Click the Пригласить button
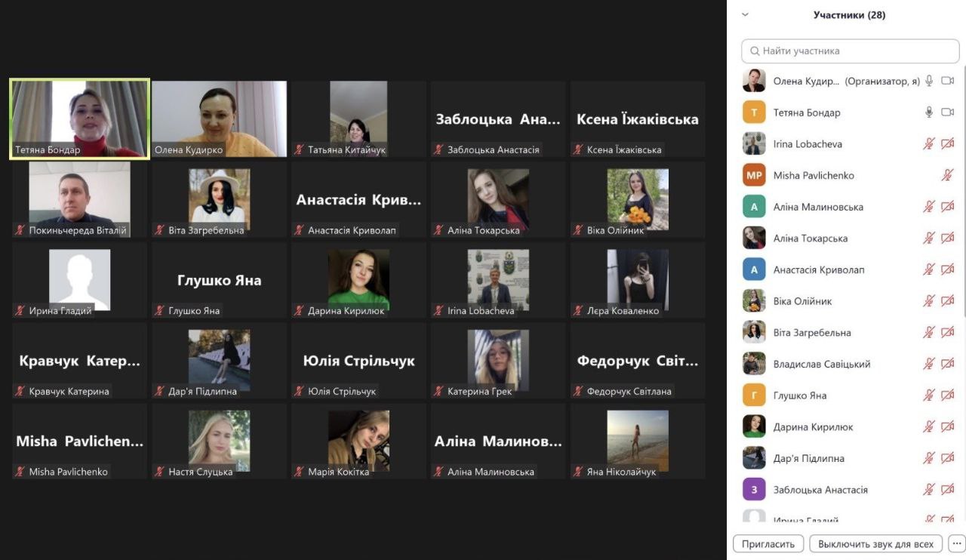This screenshot has height=560, width=966. point(768,543)
